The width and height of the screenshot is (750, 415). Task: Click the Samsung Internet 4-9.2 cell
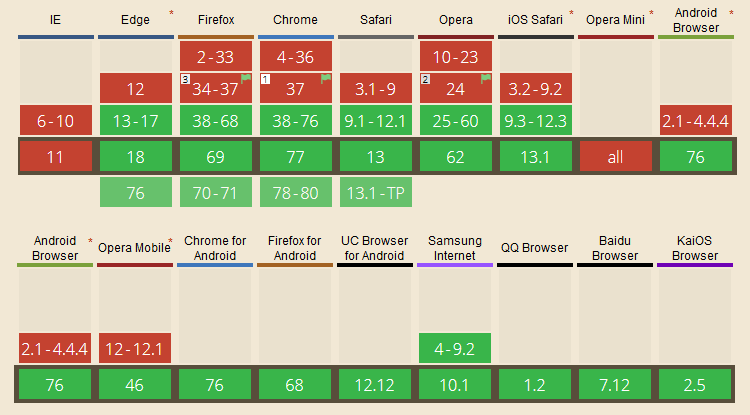click(456, 349)
